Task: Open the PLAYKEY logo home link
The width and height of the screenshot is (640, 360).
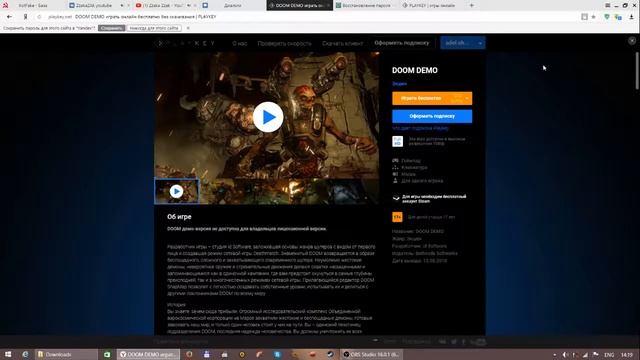Action: pos(186,43)
